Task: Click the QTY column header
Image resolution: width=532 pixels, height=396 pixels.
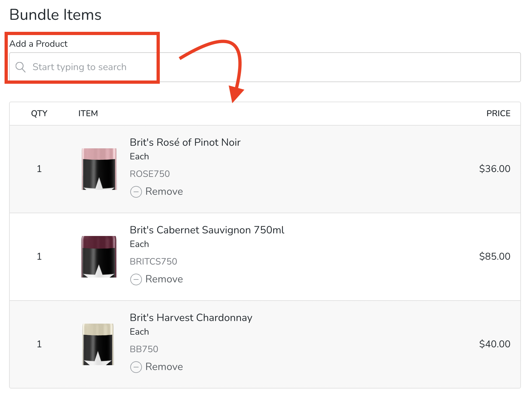Action: (39, 113)
